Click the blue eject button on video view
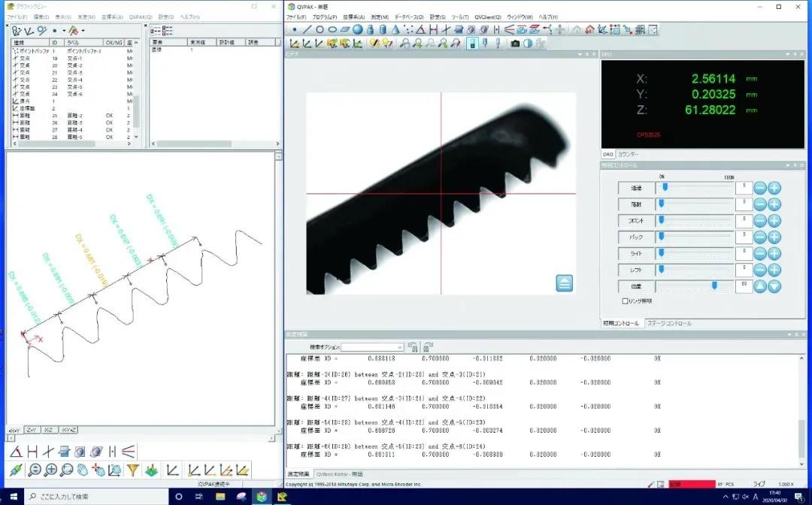 point(565,283)
